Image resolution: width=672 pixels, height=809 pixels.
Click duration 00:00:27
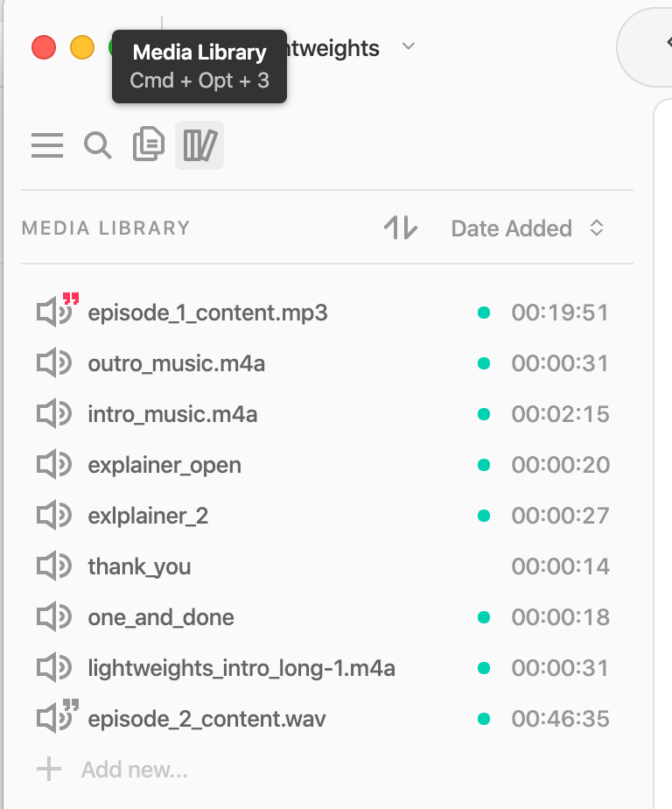point(560,516)
